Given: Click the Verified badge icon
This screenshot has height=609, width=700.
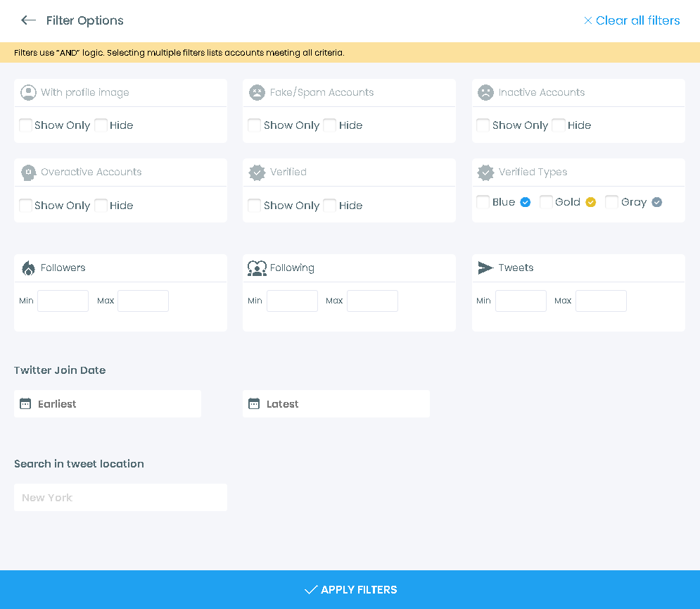Looking at the screenshot, I should click(x=256, y=172).
